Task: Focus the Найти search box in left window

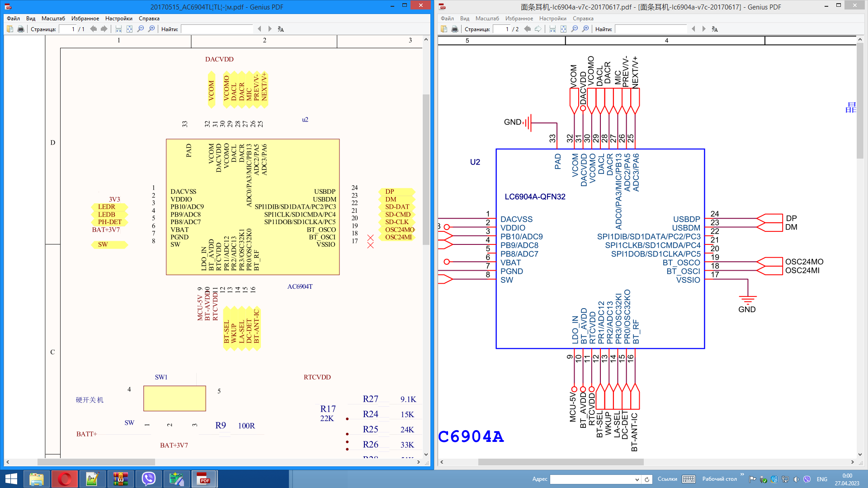Action: (217, 29)
